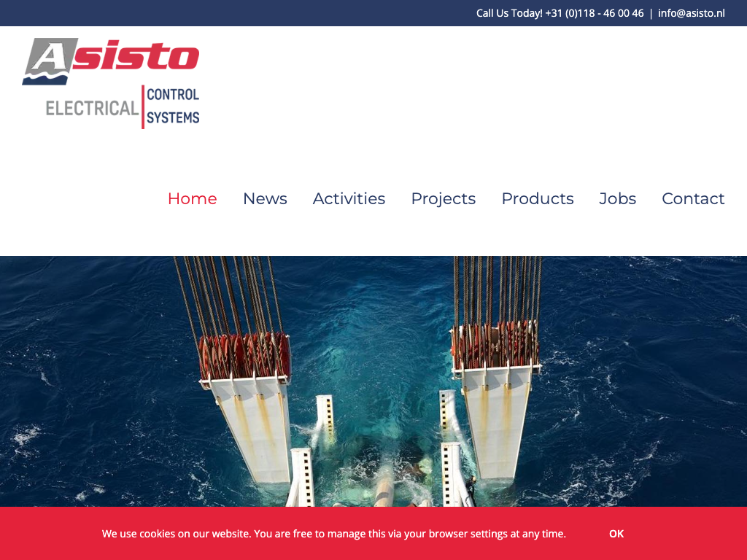Click CONTROL SYSTEMS text in the logo
747x560 pixels.
[x=173, y=106]
